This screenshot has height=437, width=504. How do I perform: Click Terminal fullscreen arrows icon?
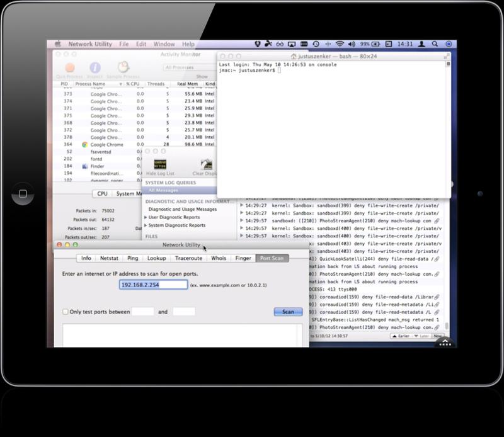coord(447,56)
